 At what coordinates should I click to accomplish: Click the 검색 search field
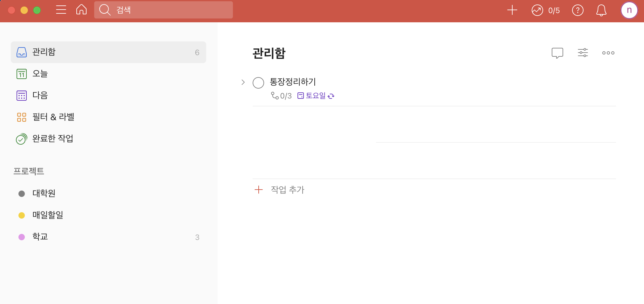(163, 10)
